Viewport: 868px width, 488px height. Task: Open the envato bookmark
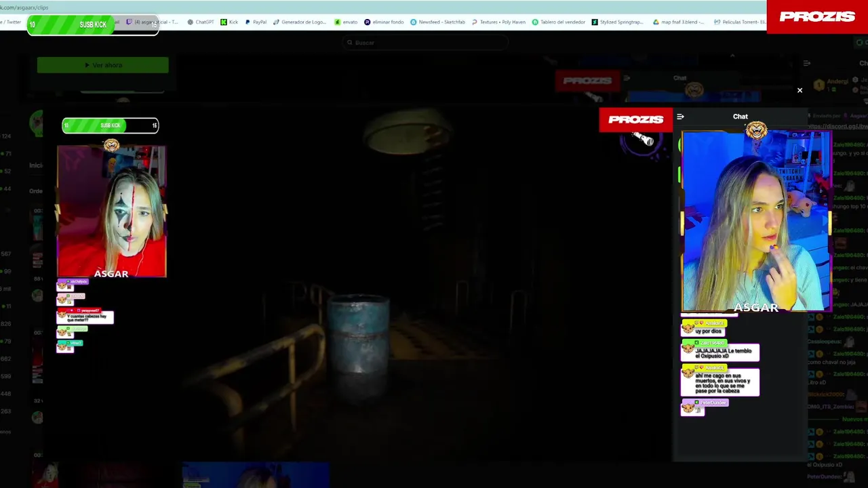(346, 22)
